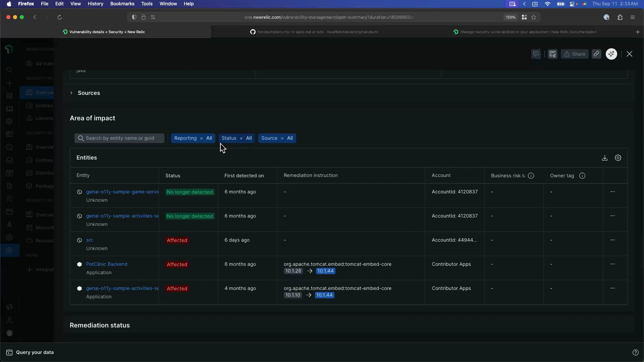Open the genai-o11y-sample-activities entity marked No longer detected
The height and width of the screenshot is (362, 644).
pyautogui.click(x=122, y=216)
